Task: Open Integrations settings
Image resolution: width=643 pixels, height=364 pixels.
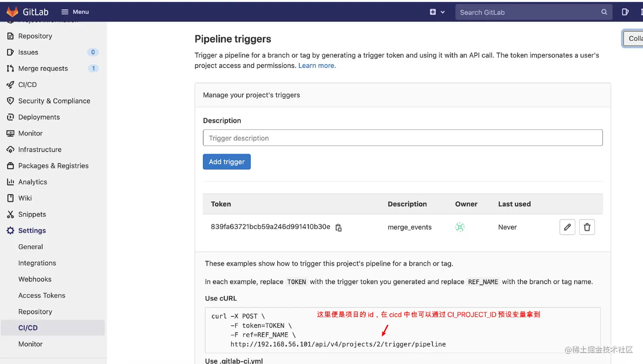Action: point(37,263)
